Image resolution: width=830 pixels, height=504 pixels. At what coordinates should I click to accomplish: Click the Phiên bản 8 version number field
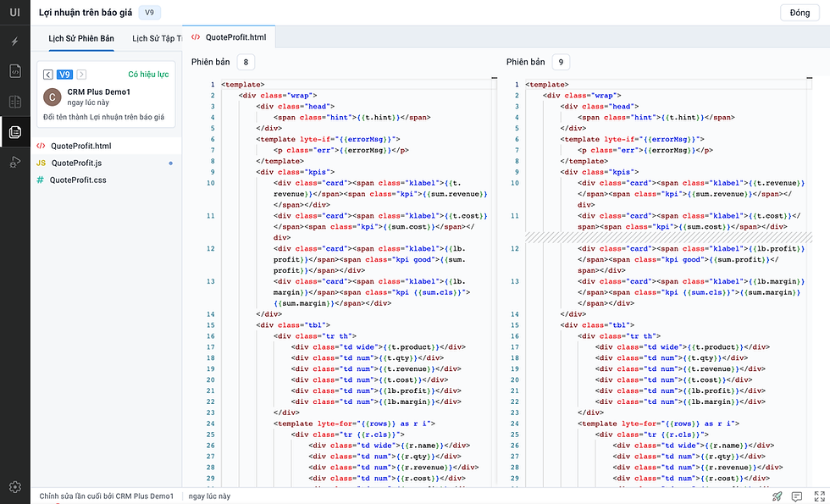tap(246, 62)
